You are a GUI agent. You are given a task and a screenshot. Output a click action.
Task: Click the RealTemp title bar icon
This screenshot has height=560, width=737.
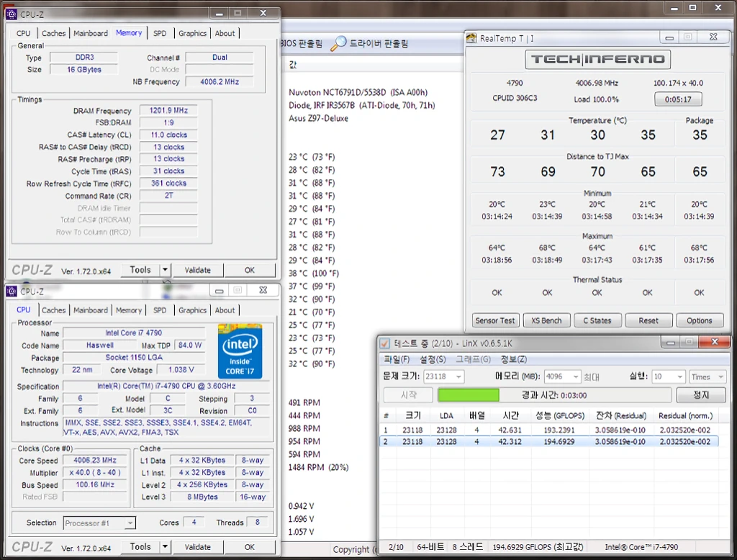471,38
